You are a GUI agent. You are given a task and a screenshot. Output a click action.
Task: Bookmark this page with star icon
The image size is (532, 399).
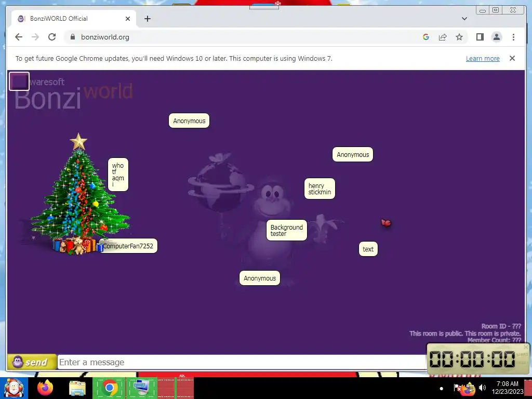tap(459, 37)
